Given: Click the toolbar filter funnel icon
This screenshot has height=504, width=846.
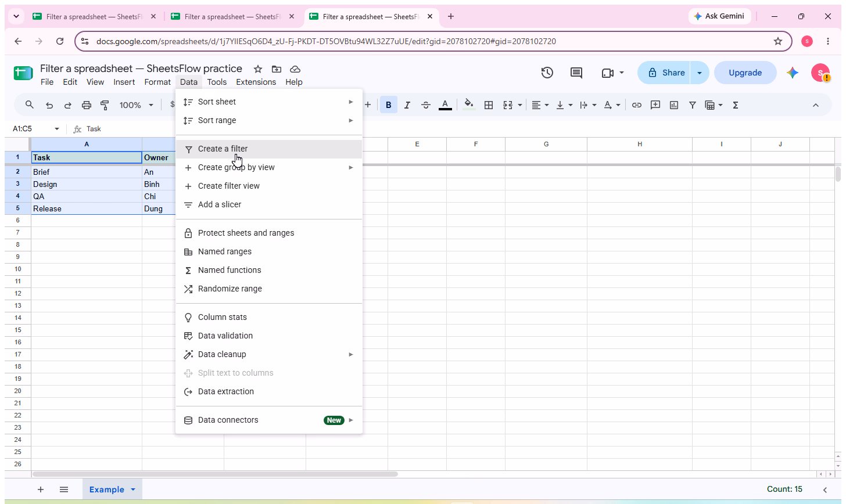Looking at the screenshot, I should click(x=693, y=105).
